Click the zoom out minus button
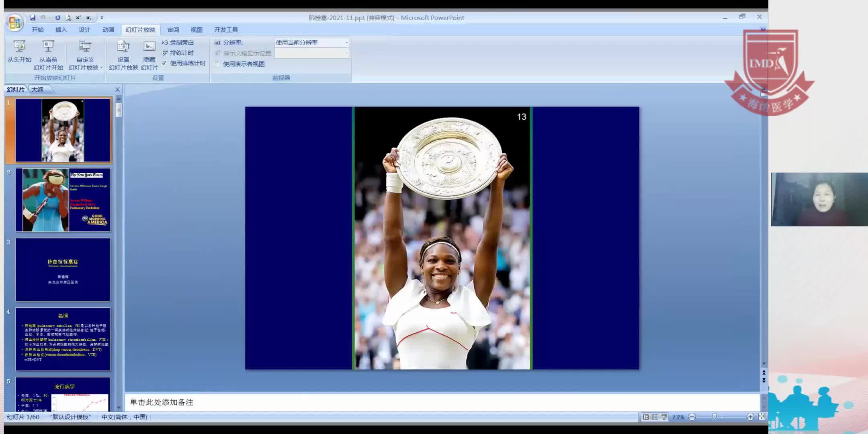Image resolution: width=868 pixels, height=434 pixels. coord(692,417)
